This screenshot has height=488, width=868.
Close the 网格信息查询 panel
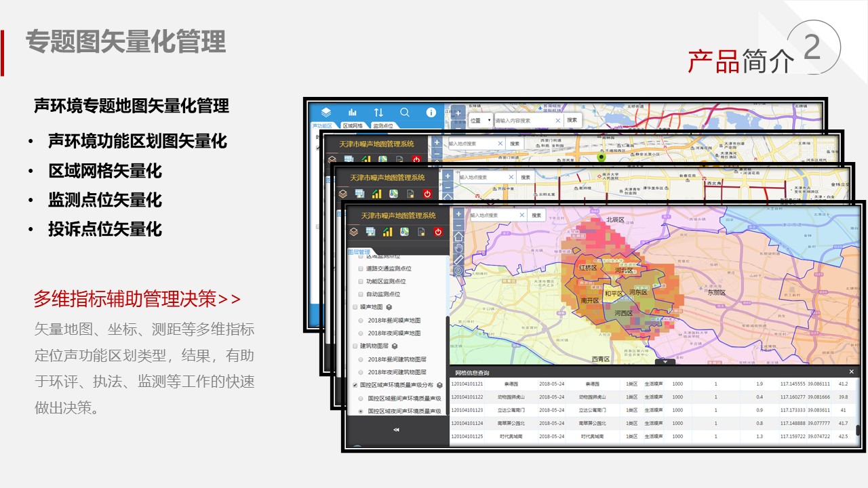coord(852,372)
